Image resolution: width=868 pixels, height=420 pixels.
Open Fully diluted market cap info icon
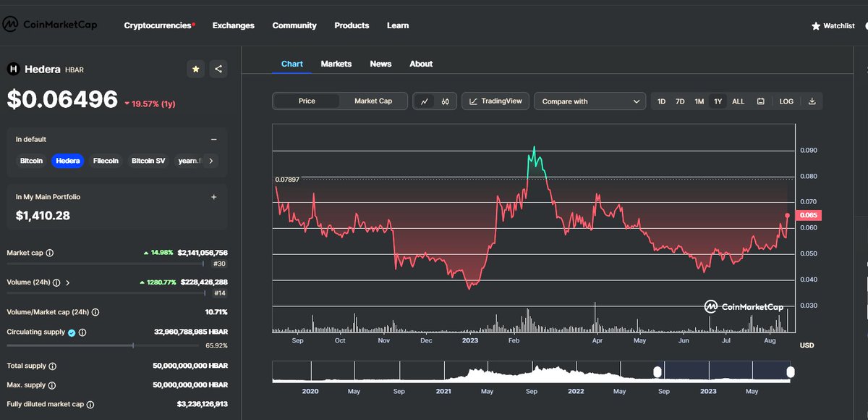click(90, 405)
